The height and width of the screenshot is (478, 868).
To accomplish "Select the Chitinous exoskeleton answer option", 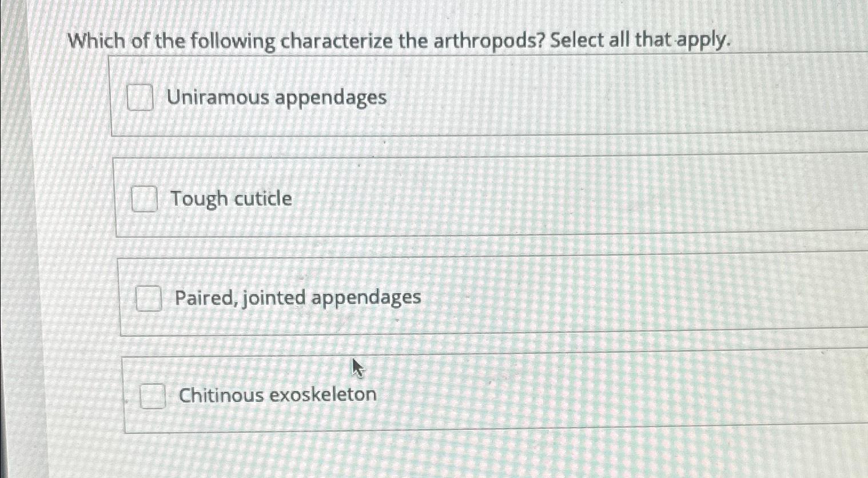I will point(277,395).
